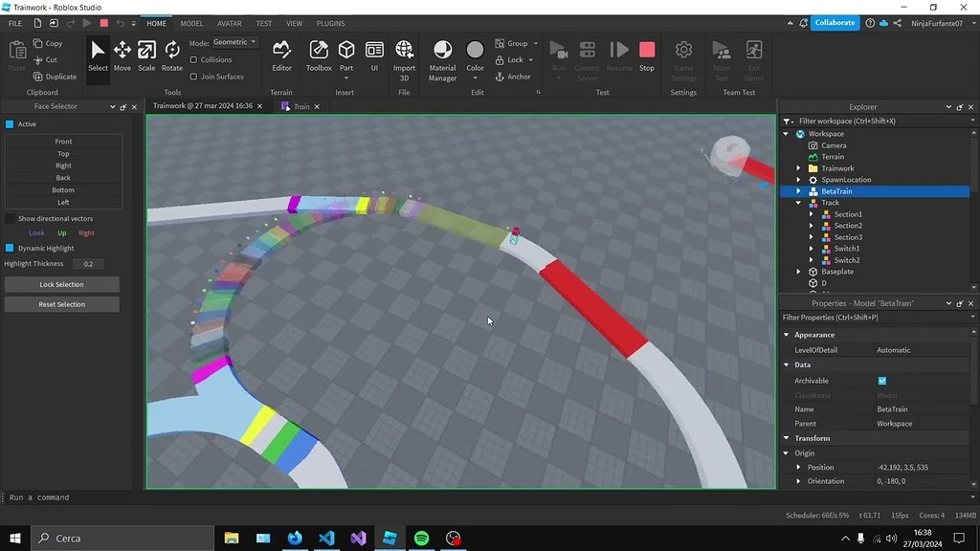Select the Move tool
980x551 pixels.
pyautogui.click(x=122, y=55)
